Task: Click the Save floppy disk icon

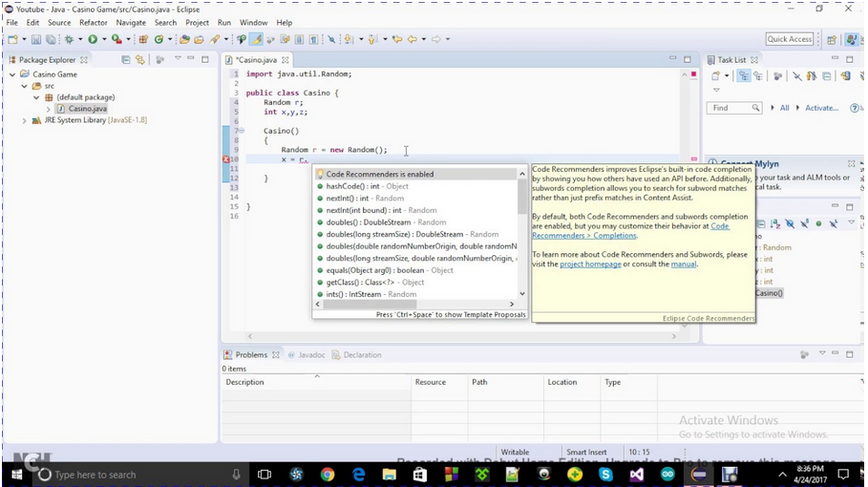Action: [36, 39]
